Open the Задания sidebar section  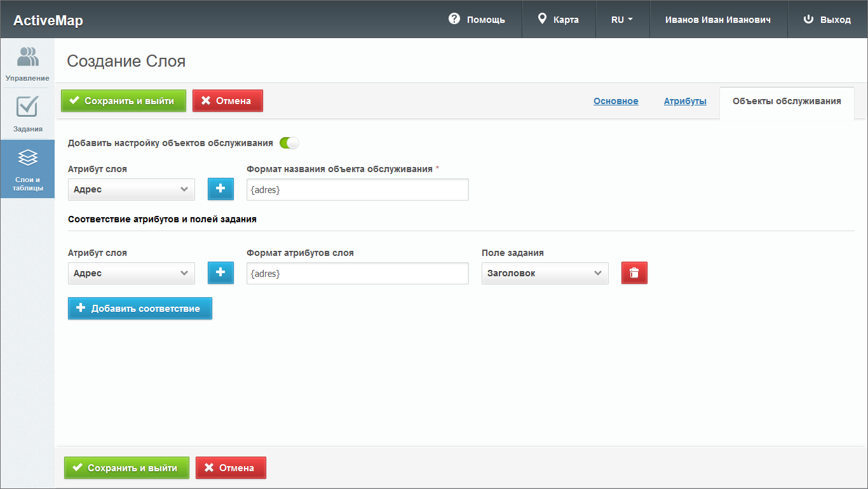click(x=27, y=114)
